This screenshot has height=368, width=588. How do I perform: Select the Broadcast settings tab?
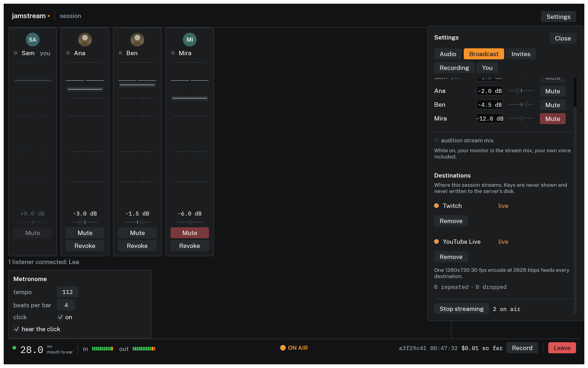(483, 54)
